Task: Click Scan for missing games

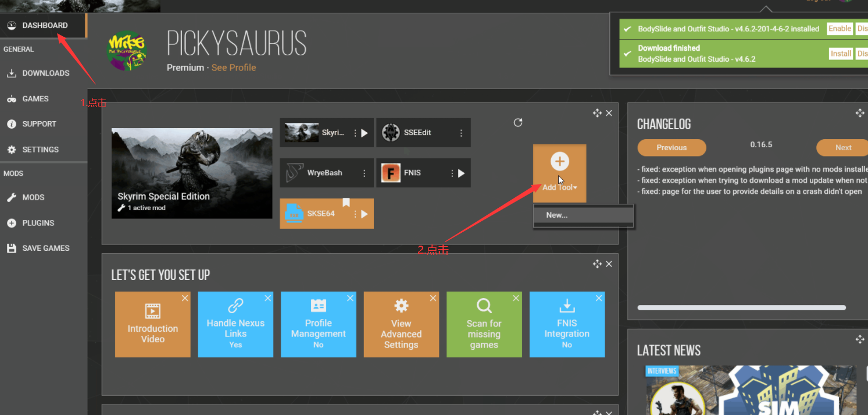Action: point(484,324)
